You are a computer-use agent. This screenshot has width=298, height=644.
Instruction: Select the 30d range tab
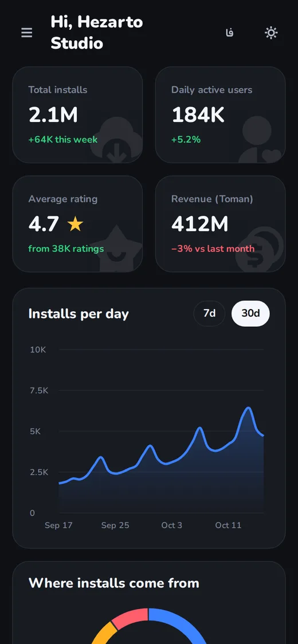[x=251, y=313]
